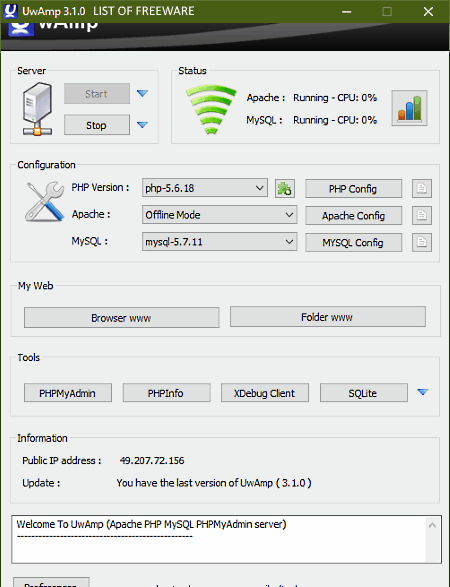450x587 pixels.
Task: Expand the Tools more options arrow
Action: tap(423, 392)
